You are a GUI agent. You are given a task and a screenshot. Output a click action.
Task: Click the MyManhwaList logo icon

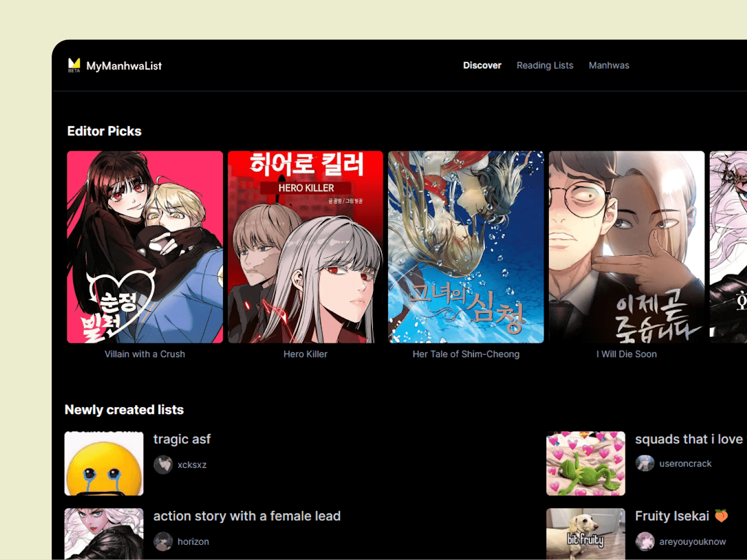tap(74, 65)
